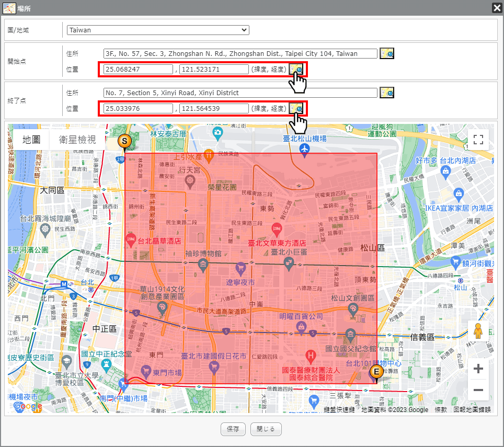Click the 中正區 district label
This screenshot has width=504, height=447.
[x=105, y=329]
